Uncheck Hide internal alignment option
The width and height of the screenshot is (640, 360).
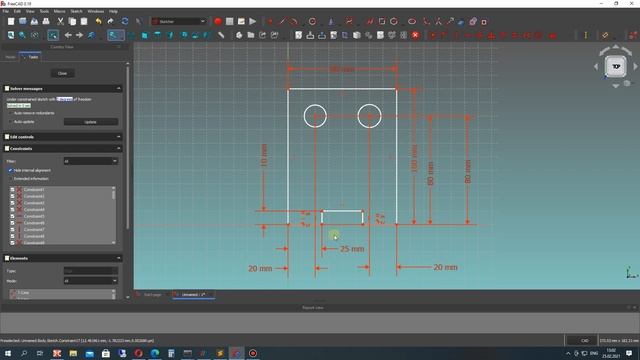11,170
